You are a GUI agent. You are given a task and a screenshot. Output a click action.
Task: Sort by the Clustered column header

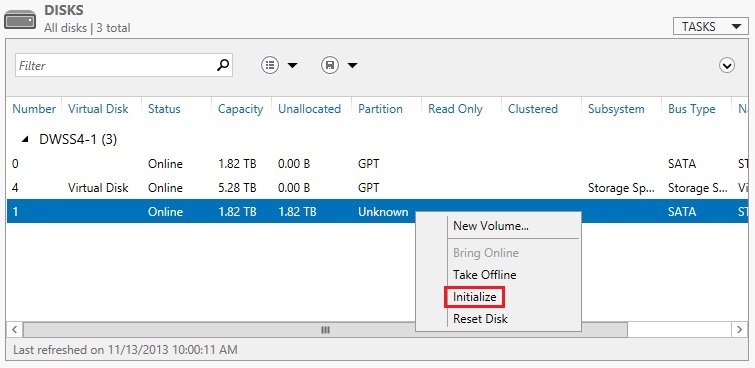(x=533, y=109)
